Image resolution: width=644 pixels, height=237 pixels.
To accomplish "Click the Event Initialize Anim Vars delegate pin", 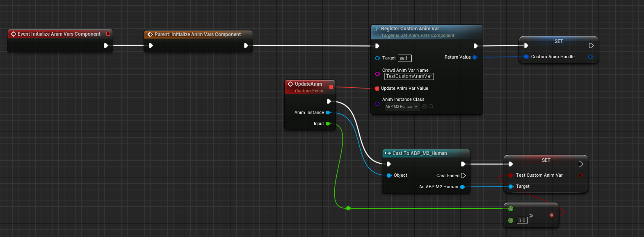I will 108,34.
